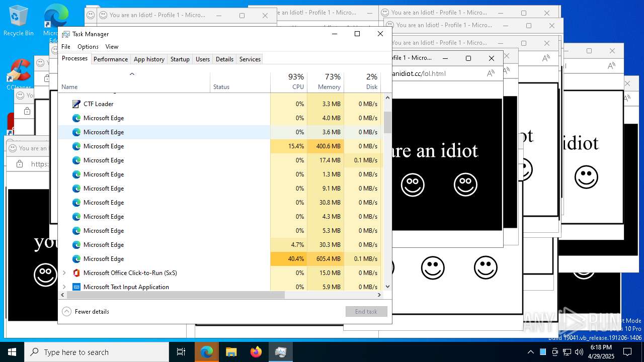
Task: Click the Task Manager title bar icon
Action: [x=66, y=34]
